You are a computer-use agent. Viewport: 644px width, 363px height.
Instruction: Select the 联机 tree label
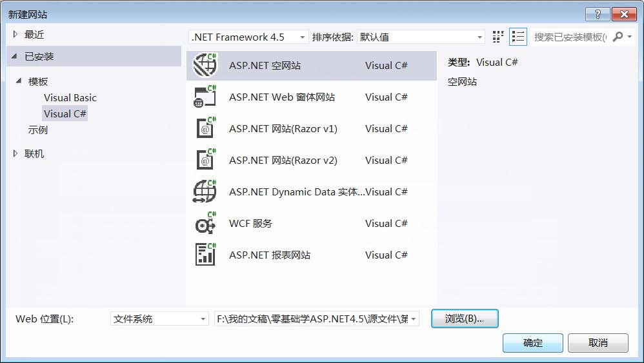(34, 154)
